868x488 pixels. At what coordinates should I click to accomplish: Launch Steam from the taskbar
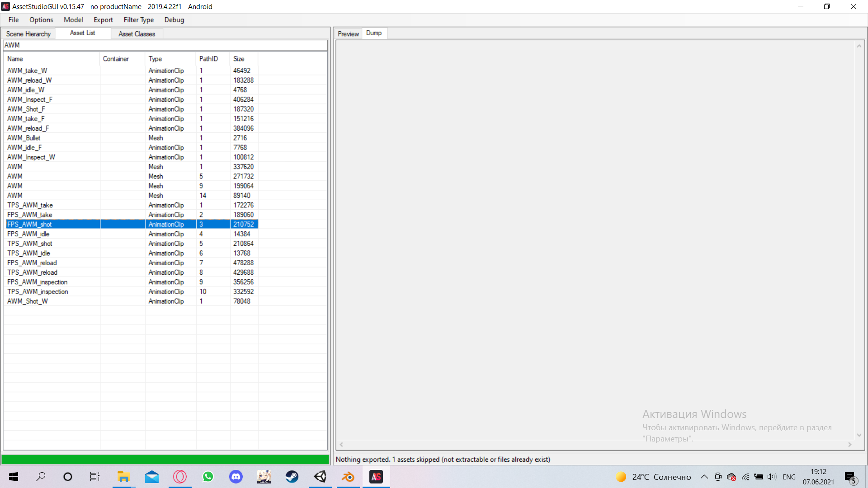(x=292, y=477)
